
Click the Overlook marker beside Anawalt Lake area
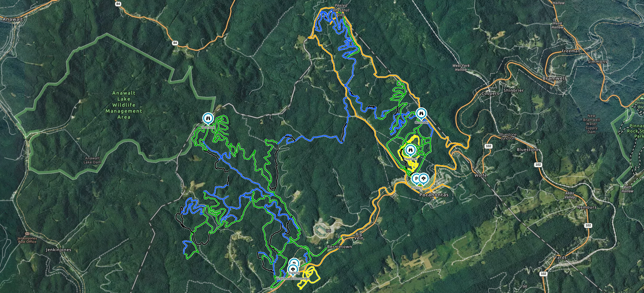pyautogui.click(x=208, y=118)
